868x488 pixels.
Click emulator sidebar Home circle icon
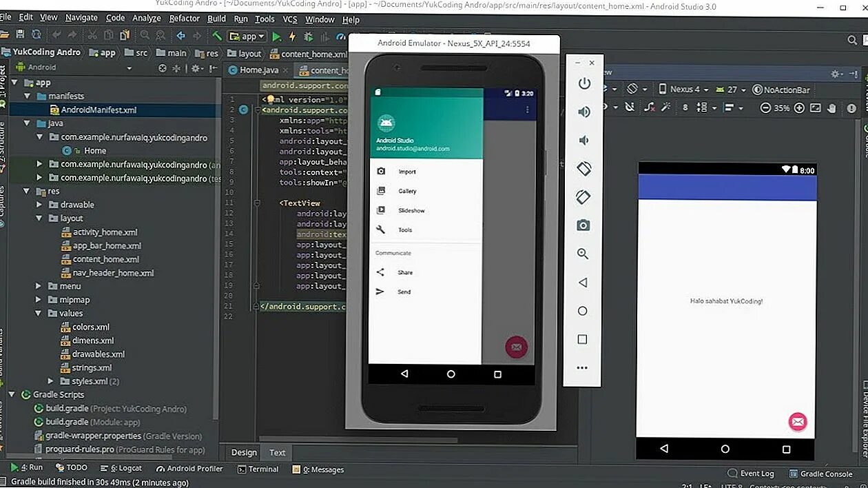583,311
